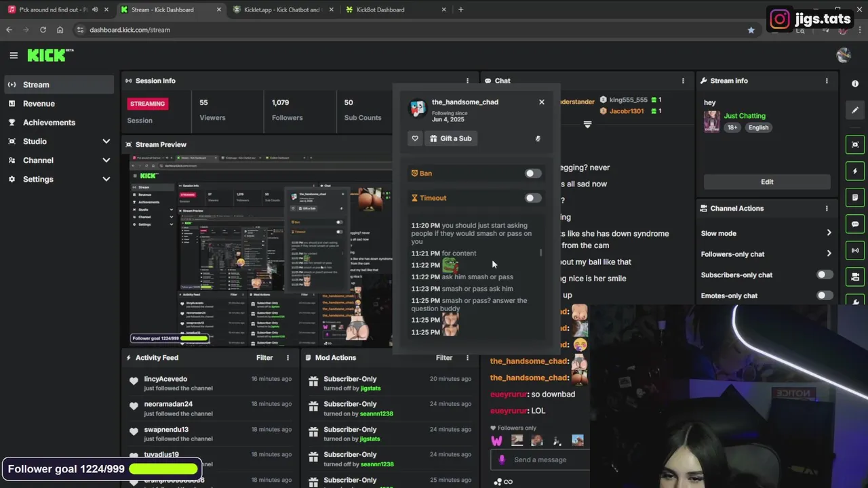Open the Activity Feed Filter

pos(264,358)
